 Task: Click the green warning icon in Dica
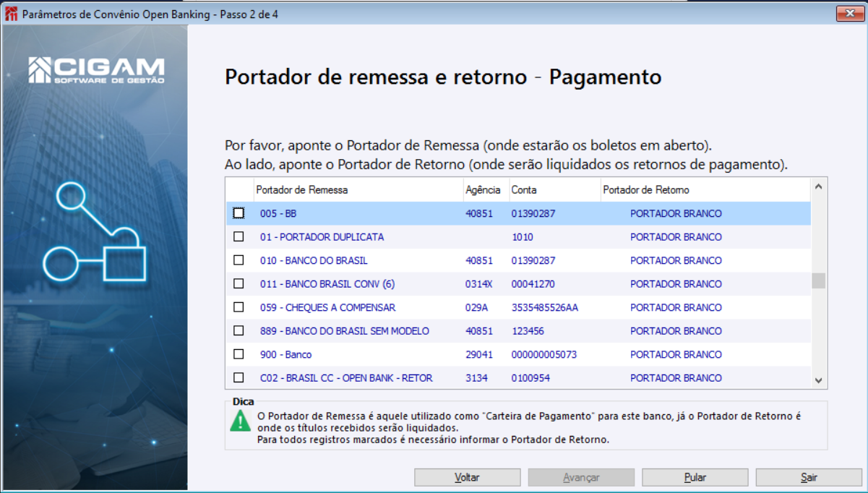pyautogui.click(x=241, y=421)
